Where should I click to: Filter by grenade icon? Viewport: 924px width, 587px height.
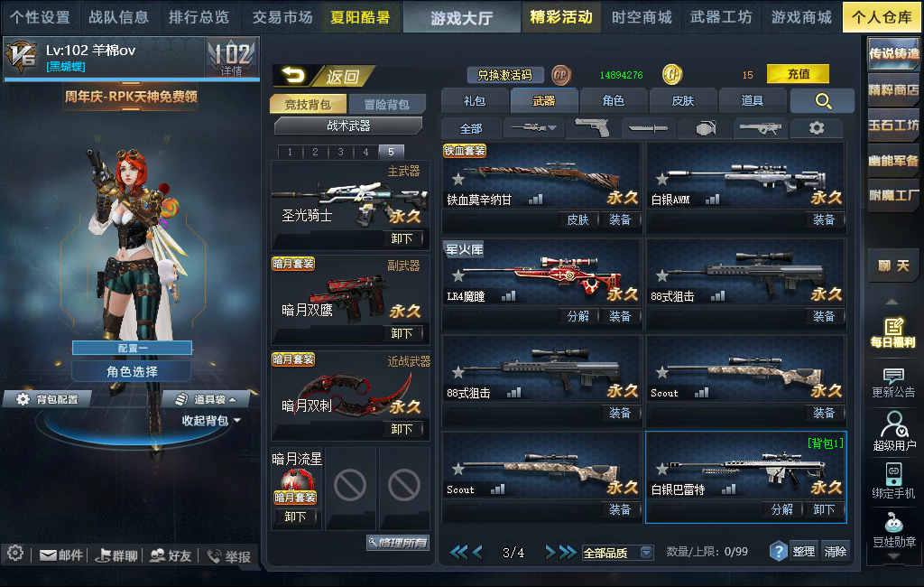coord(706,127)
